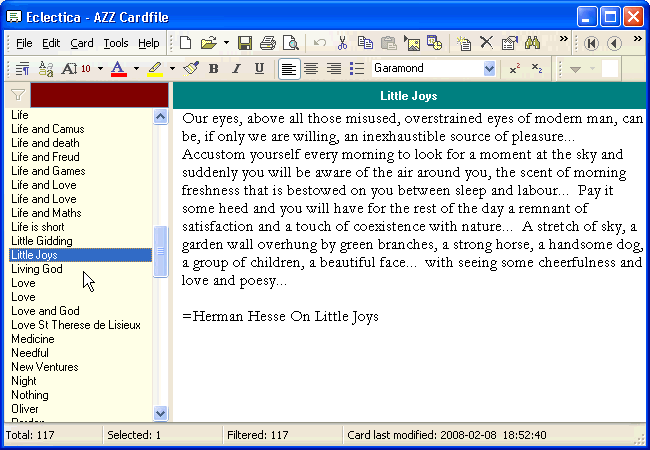650x450 pixels.
Task: Click into the dark red filter field
Action: [x=99, y=95]
